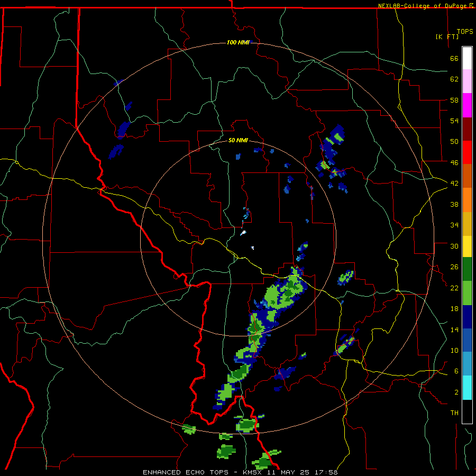Click the '50' scale value in legend
476x476 pixels.
[x=454, y=142]
